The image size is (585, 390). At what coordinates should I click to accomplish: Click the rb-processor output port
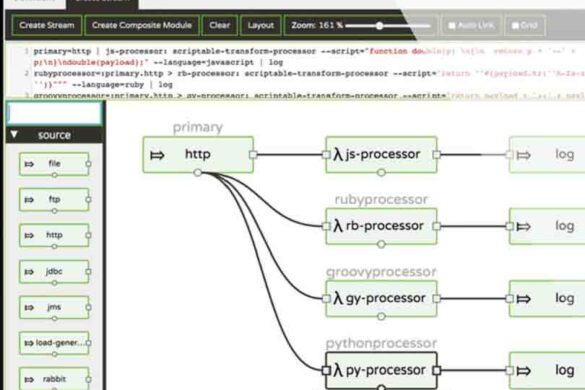point(437,226)
